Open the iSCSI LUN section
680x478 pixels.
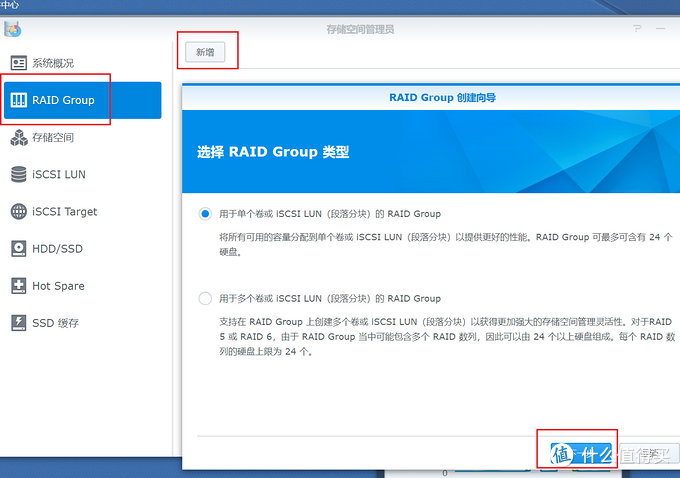(82, 174)
